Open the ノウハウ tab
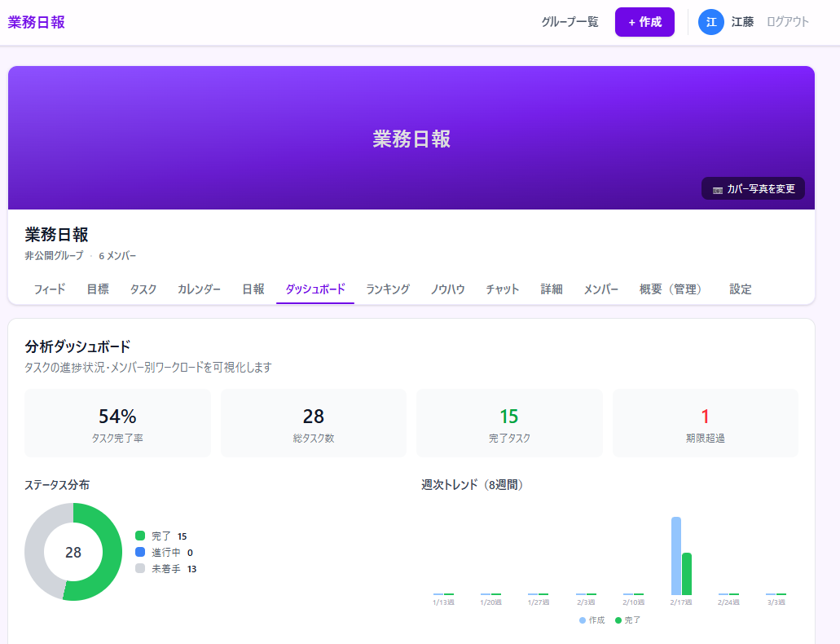Image resolution: width=840 pixels, height=644 pixels. [x=447, y=289]
